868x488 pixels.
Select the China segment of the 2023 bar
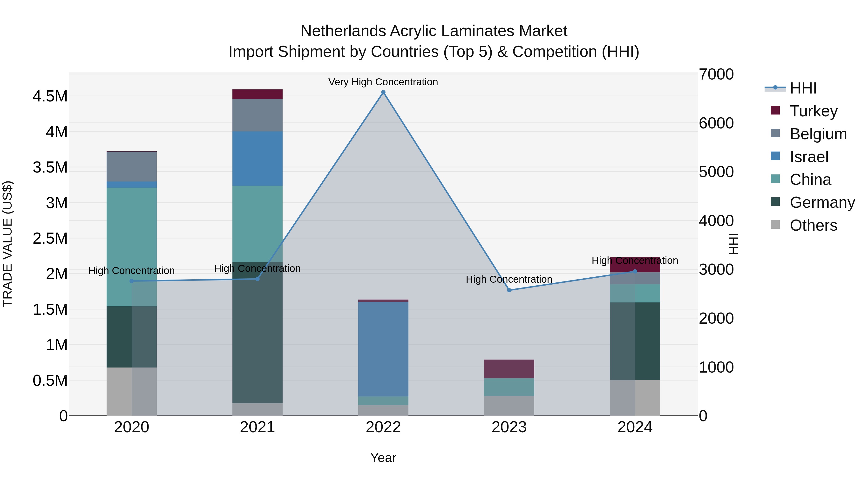pos(509,387)
